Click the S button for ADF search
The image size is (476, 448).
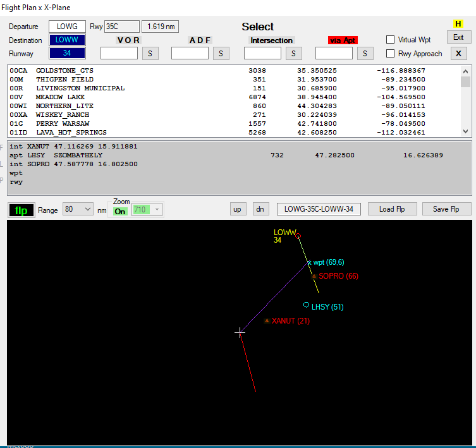click(221, 54)
